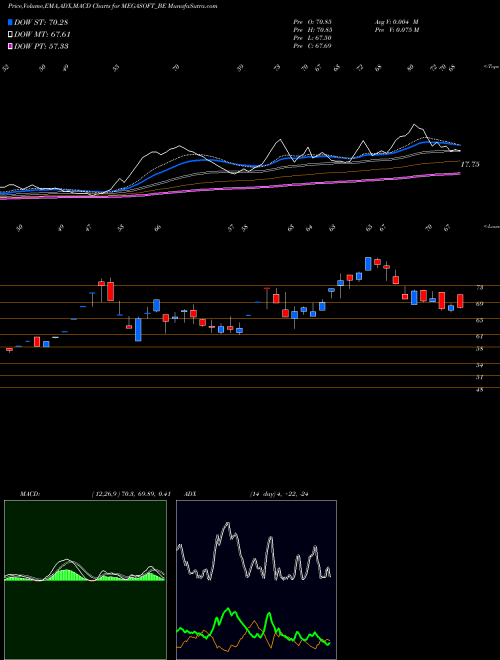Screen dimensions: 500x660
Task: Select the 'DOW MT: 67.61' legend text
Action: 42,34
